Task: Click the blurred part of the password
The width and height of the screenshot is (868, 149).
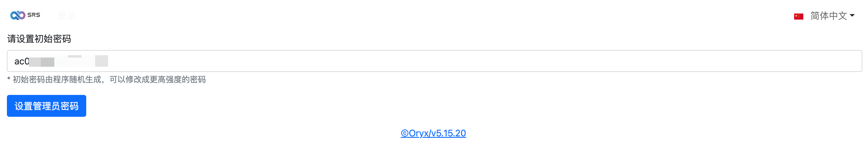Action: (x=68, y=61)
